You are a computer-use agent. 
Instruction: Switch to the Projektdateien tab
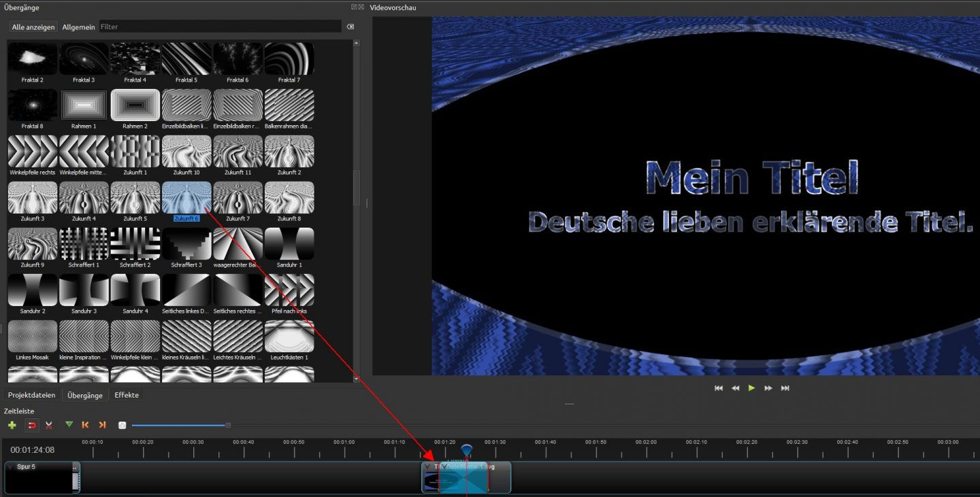31,395
